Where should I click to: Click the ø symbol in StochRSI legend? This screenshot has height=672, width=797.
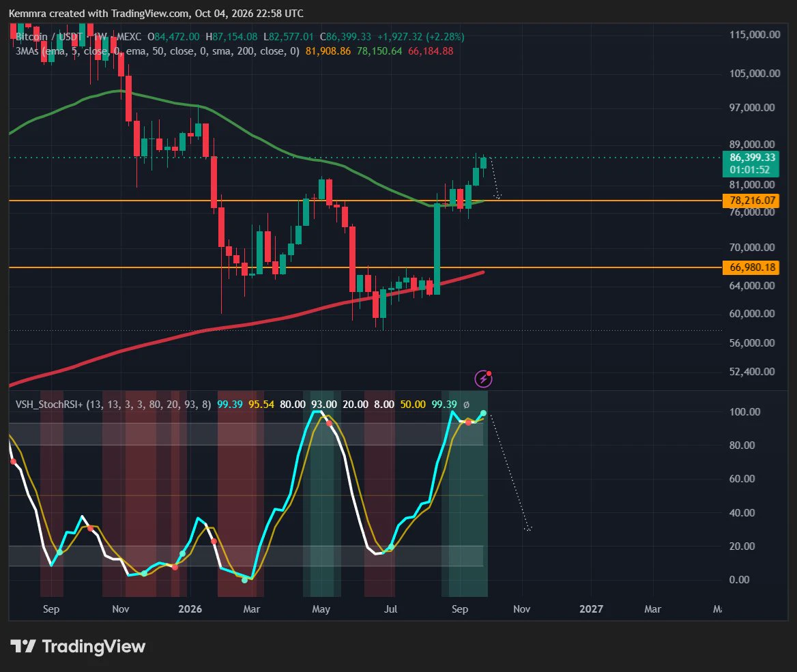(466, 405)
